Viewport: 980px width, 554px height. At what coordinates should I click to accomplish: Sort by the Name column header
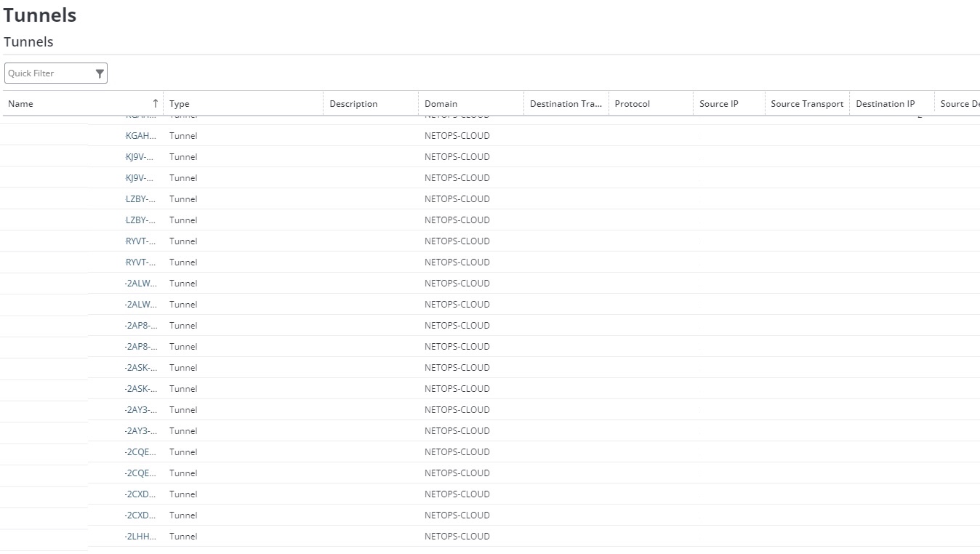[x=21, y=104]
